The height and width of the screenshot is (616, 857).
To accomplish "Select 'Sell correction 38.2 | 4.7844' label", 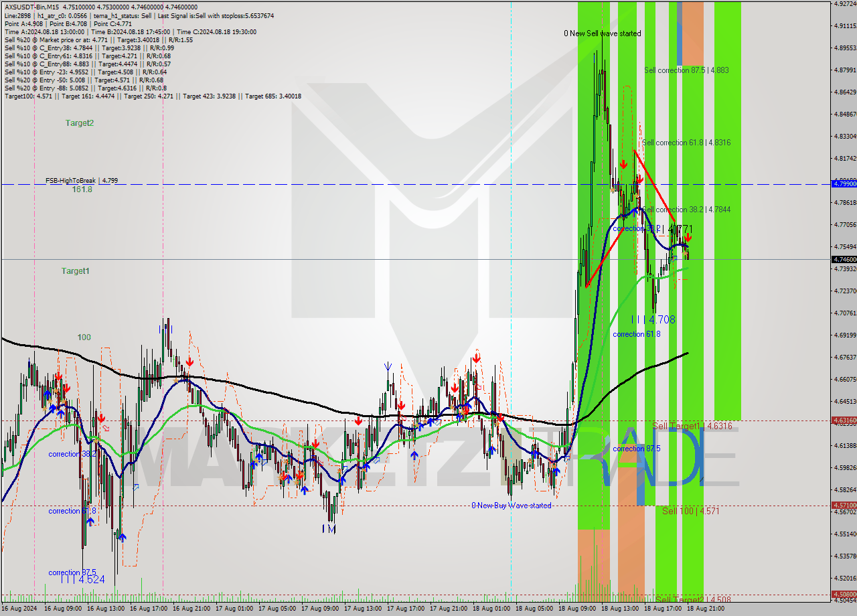I will [686, 210].
